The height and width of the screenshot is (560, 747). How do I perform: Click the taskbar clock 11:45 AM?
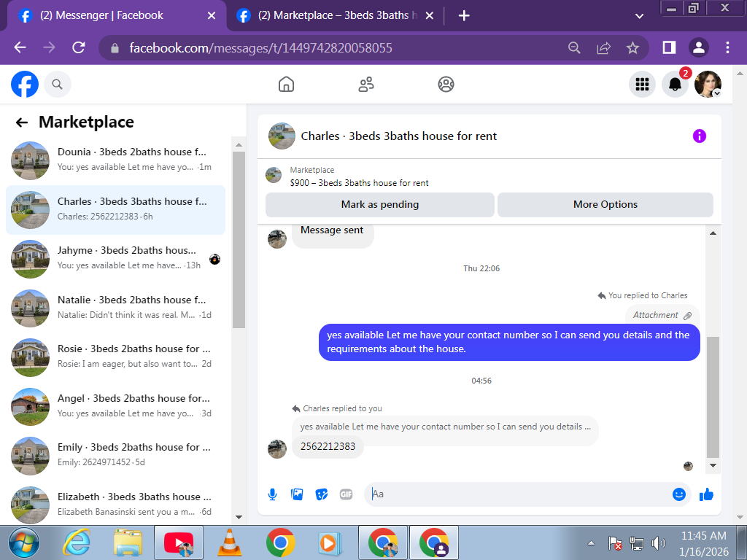point(704,536)
